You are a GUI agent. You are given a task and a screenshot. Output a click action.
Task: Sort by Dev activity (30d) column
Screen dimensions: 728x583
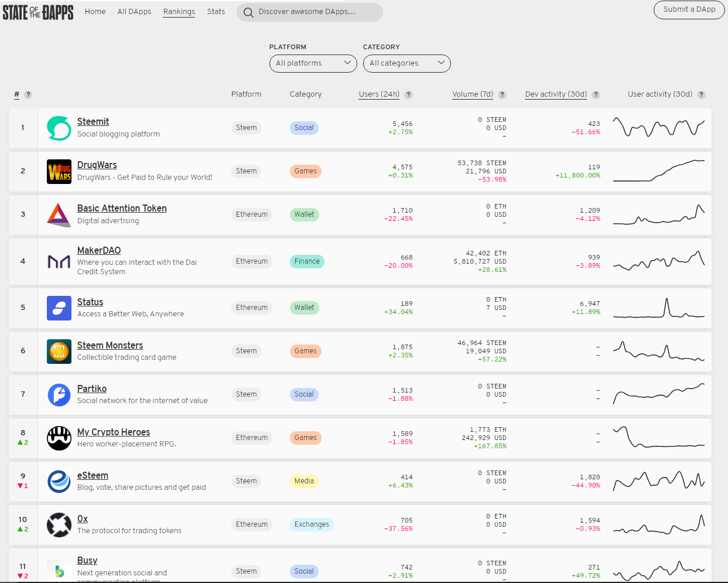tap(556, 94)
